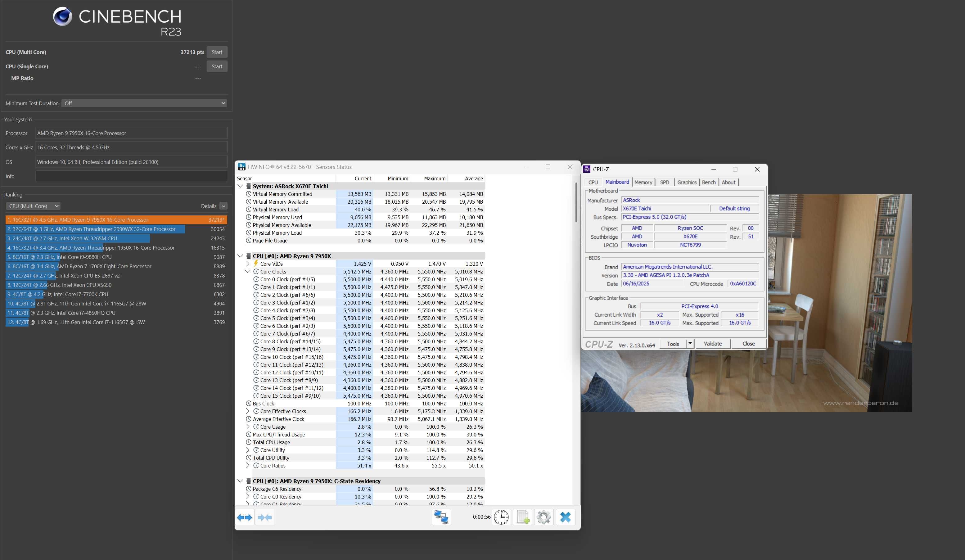Expand the Core Effective Clocks row
The image size is (965, 560).
point(248,411)
